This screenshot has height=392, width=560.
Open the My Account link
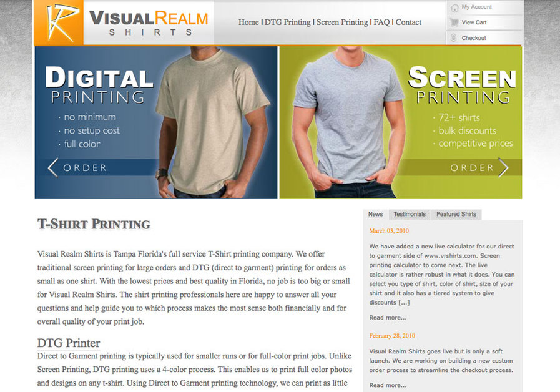(476, 7)
